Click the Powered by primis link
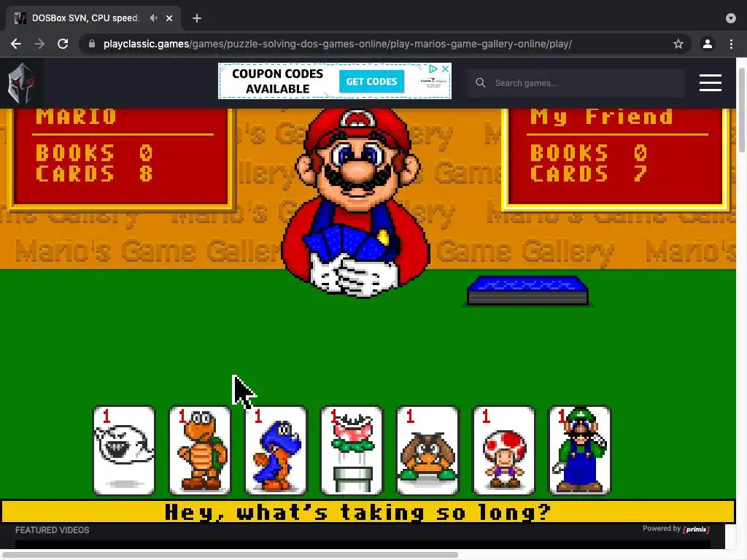The height and width of the screenshot is (560, 747). click(676, 529)
